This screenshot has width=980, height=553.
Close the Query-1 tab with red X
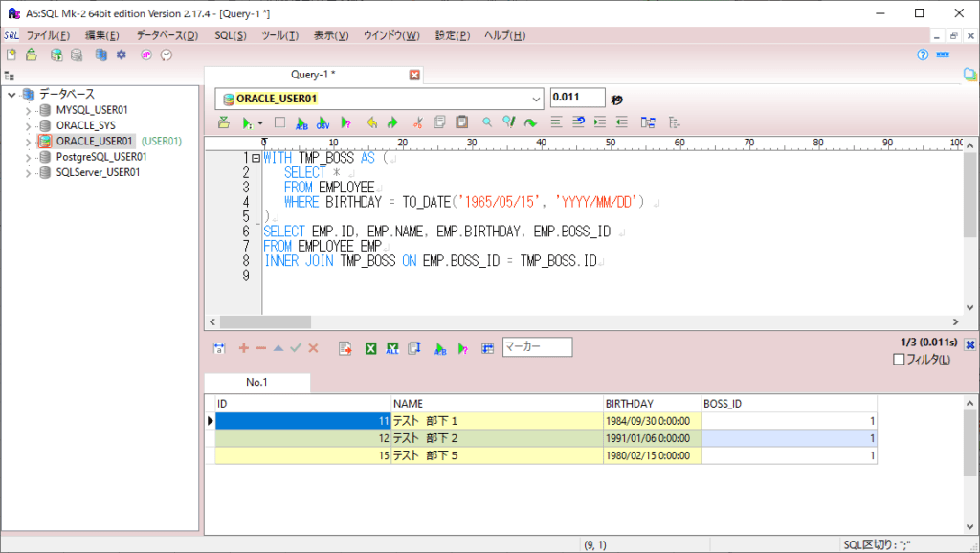(x=414, y=75)
